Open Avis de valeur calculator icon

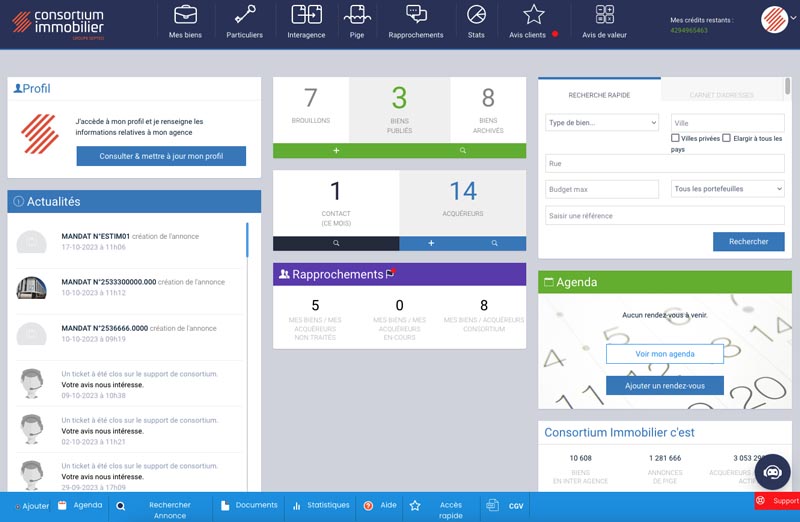tap(604, 15)
